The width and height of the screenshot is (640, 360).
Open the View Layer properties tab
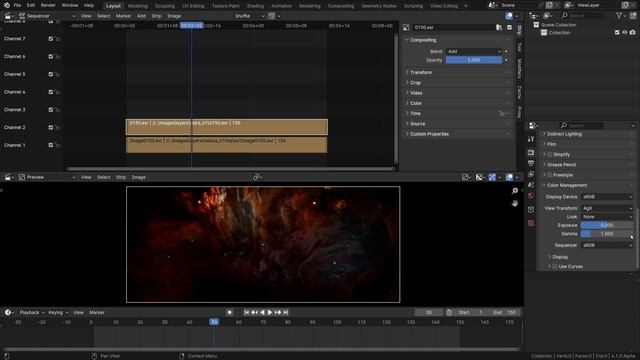[x=531, y=174]
